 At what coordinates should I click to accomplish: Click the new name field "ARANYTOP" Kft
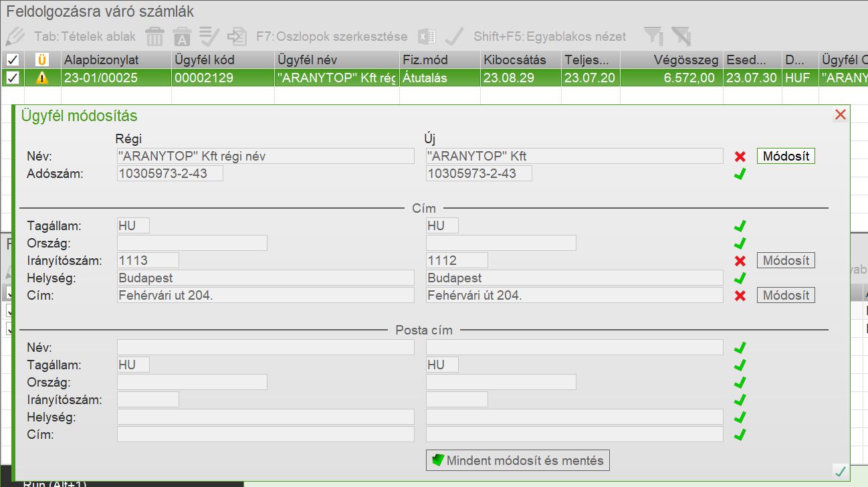574,157
